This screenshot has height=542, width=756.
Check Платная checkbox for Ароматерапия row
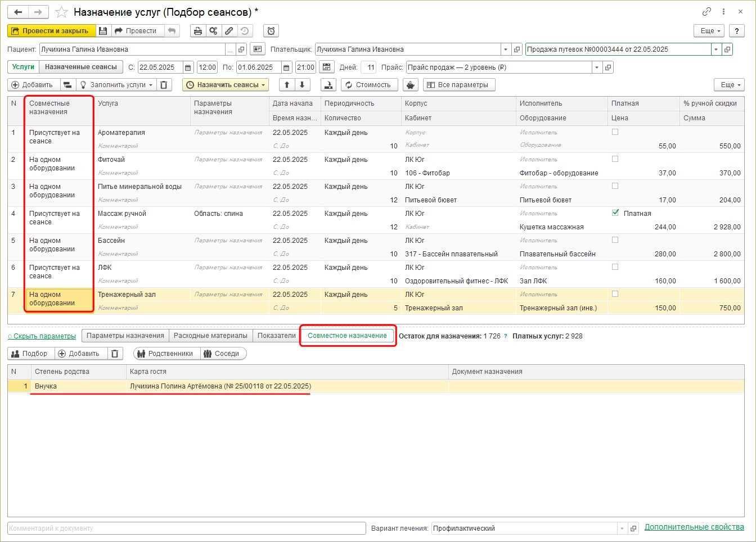(615, 132)
